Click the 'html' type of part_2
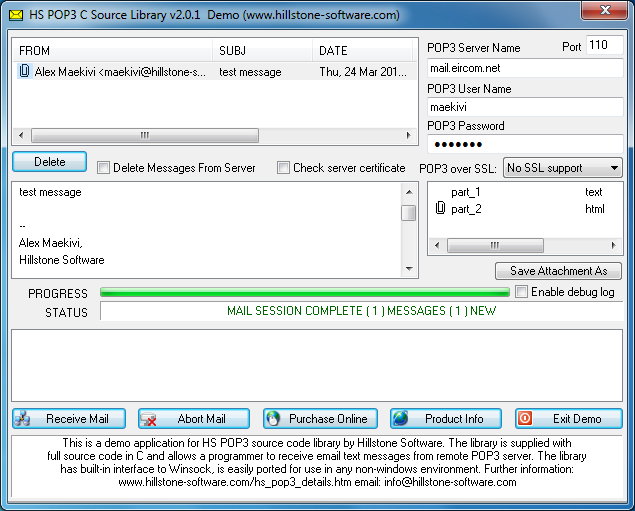635x511 pixels. [x=595, y=209]
